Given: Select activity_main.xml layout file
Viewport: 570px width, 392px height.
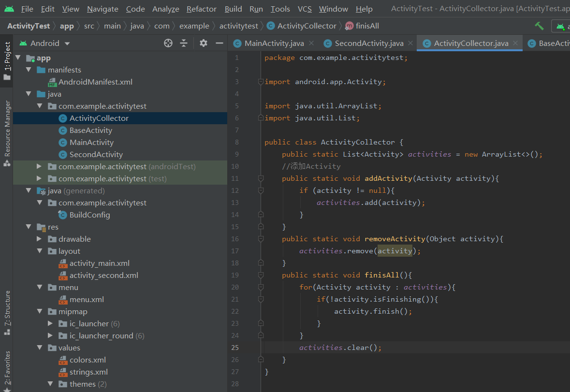Looking at the screenshot, I should click(x=99, y=263).
